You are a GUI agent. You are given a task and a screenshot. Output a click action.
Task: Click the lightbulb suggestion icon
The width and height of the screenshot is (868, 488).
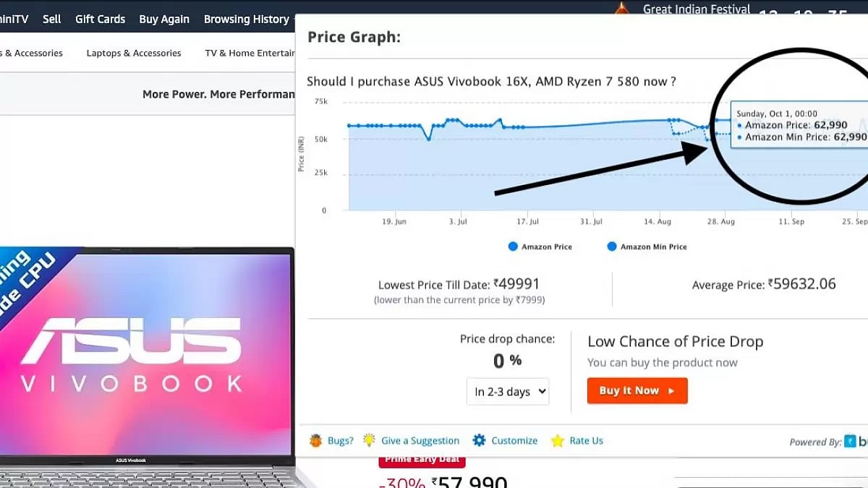point(369,440)
